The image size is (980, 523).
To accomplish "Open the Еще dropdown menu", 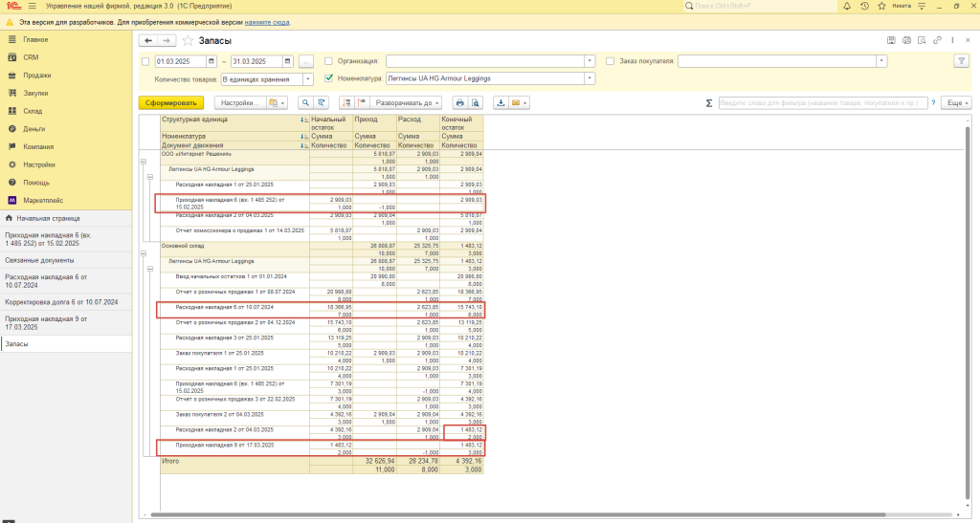I will click(957, 103).
